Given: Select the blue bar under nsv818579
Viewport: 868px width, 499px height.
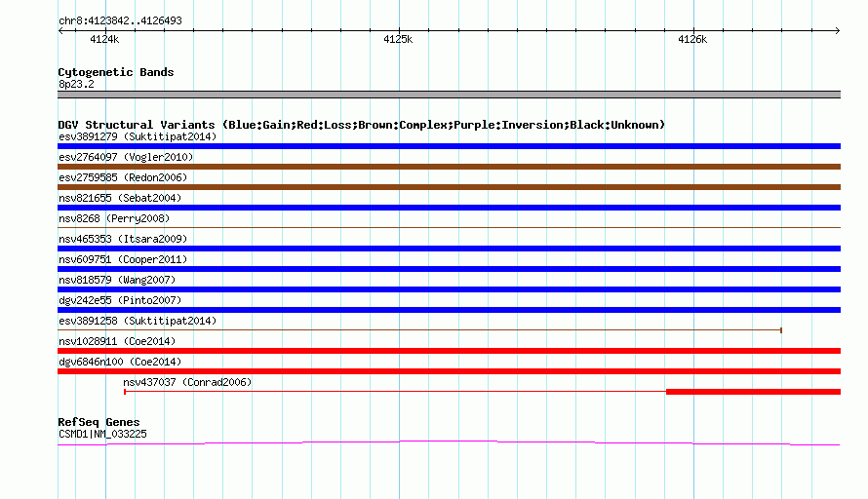Looking at the screenshot, I should [x=449, y=289].
